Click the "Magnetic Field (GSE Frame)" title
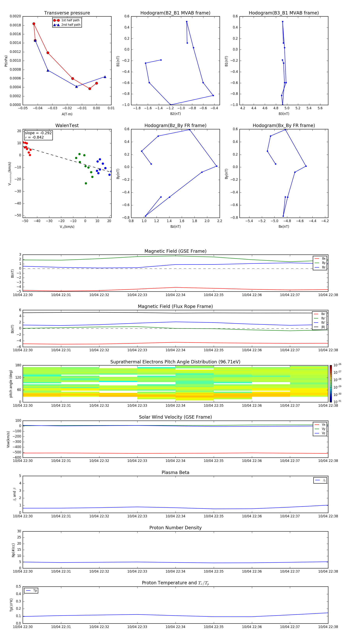The image size is (351, 644). 175,251
